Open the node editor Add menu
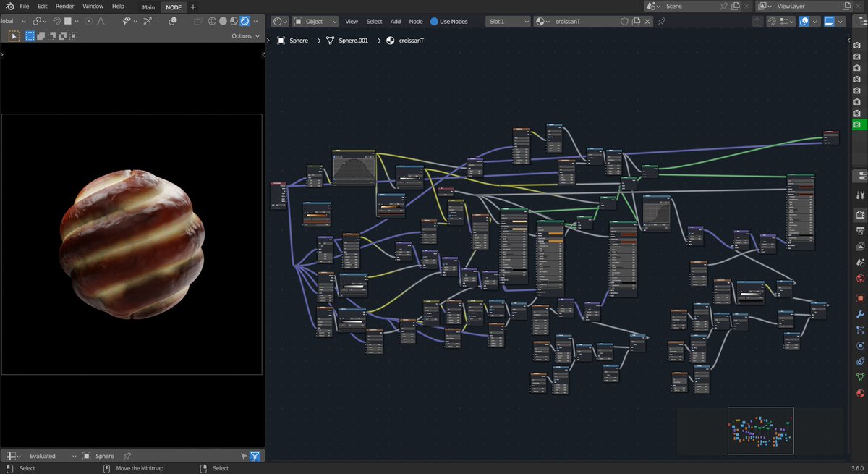Image resolution: width=868 pixels, height=474 pixels. 396,22
